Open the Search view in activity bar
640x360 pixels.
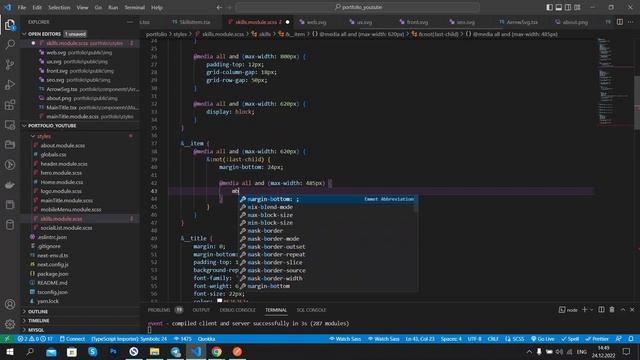pos(10,44)
